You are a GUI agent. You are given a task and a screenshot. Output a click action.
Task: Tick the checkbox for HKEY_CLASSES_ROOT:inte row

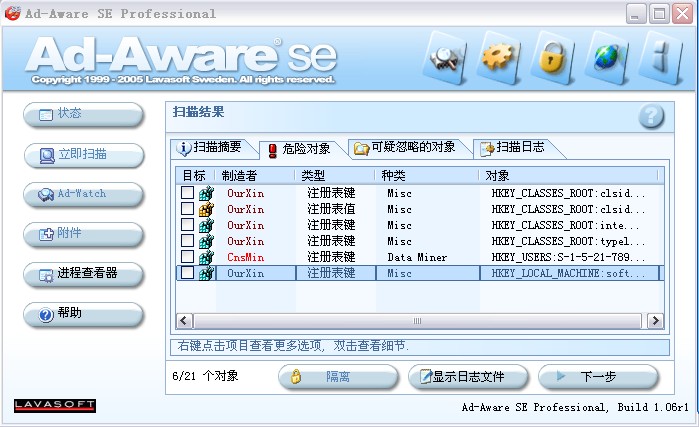[187, 225]
